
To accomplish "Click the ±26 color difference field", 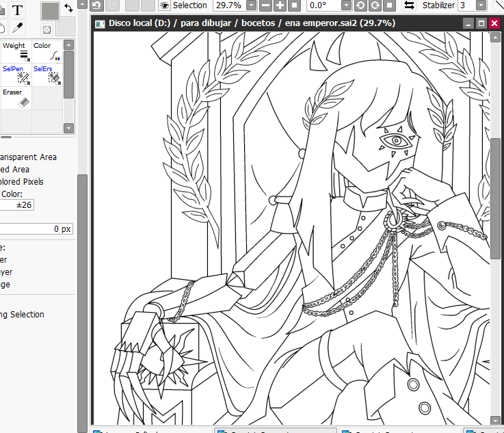I will tap(16, 205).
